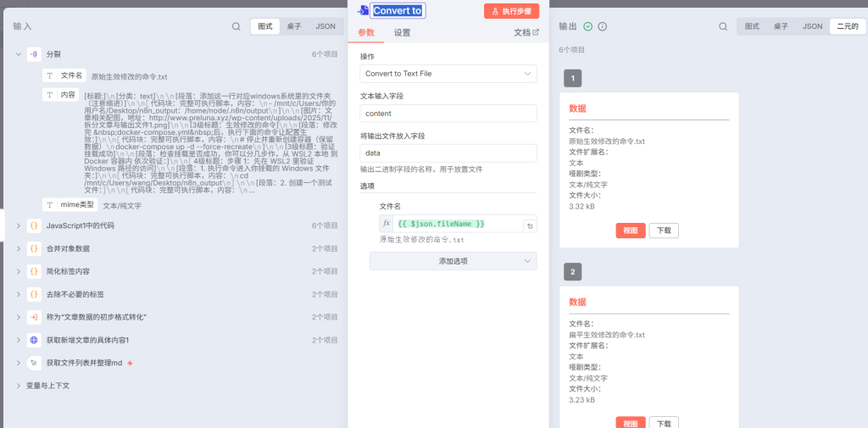Screen dimensions: 868x428
Task: Click the icon beside 称为"文章数据的初步格式转化"
Action: click(x=34, y=317)
